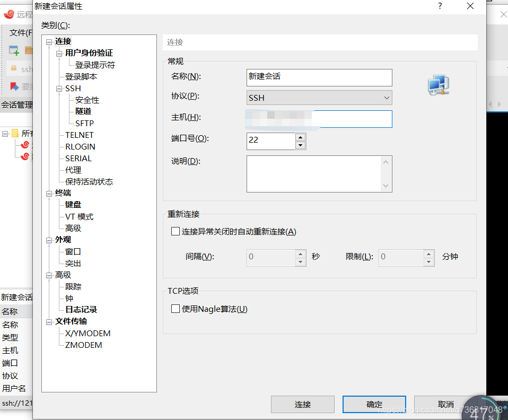Screen dimensions: 508x420
Task: Select 跟踪 in the category tree
Action: pos(73,286)
